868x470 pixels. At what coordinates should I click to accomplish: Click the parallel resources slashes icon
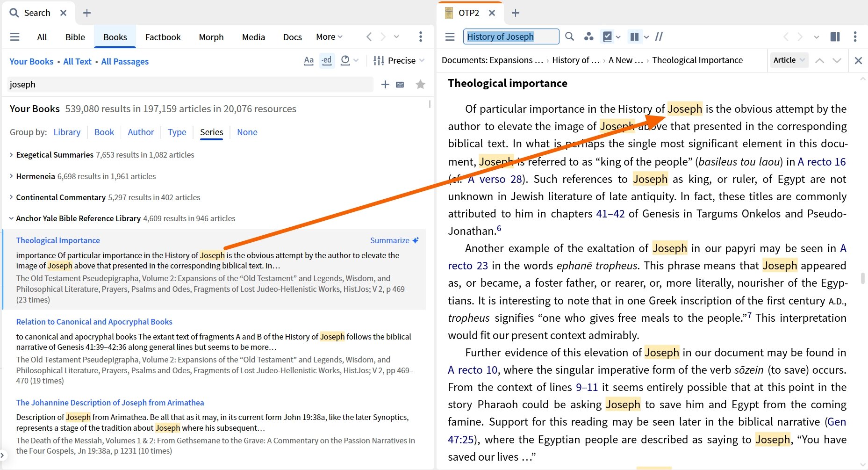[x=659, y=36]
